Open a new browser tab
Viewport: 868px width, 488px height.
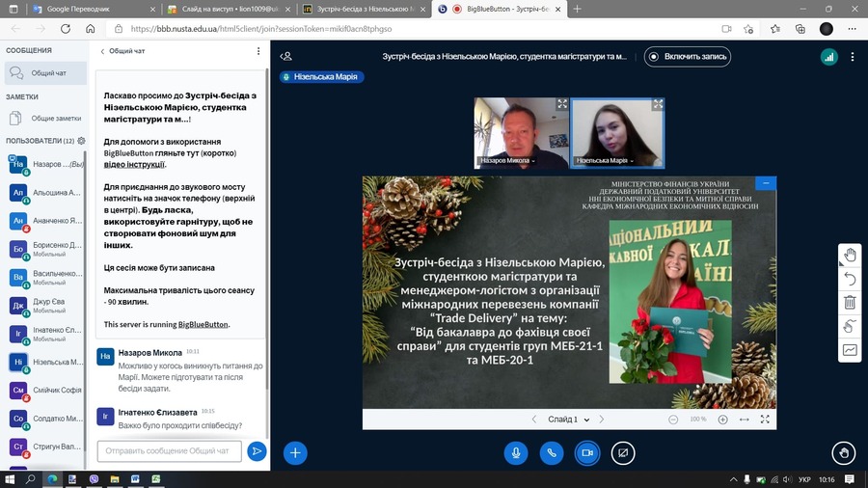click(x=577, y=9)
